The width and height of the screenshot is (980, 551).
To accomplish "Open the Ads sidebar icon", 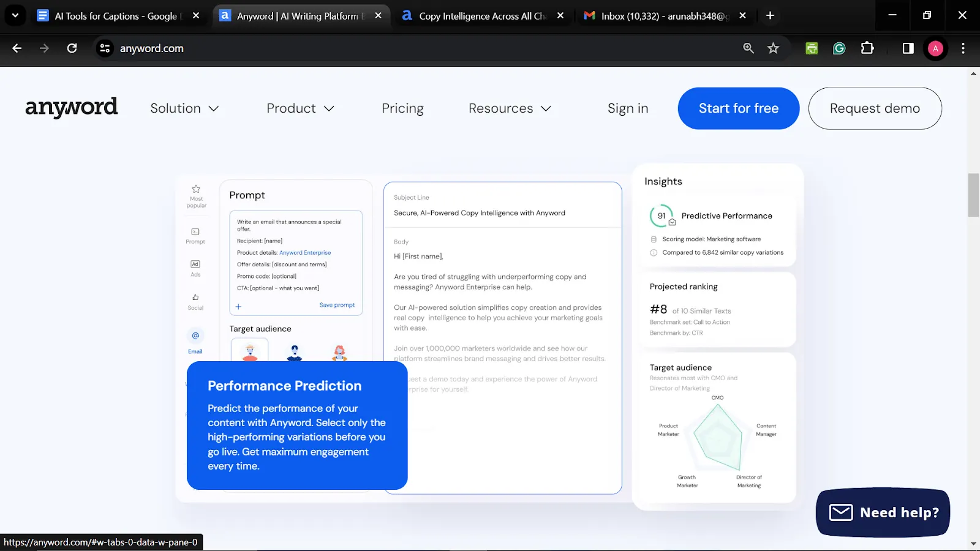I will pyautogui.click(x=195, y=264).
